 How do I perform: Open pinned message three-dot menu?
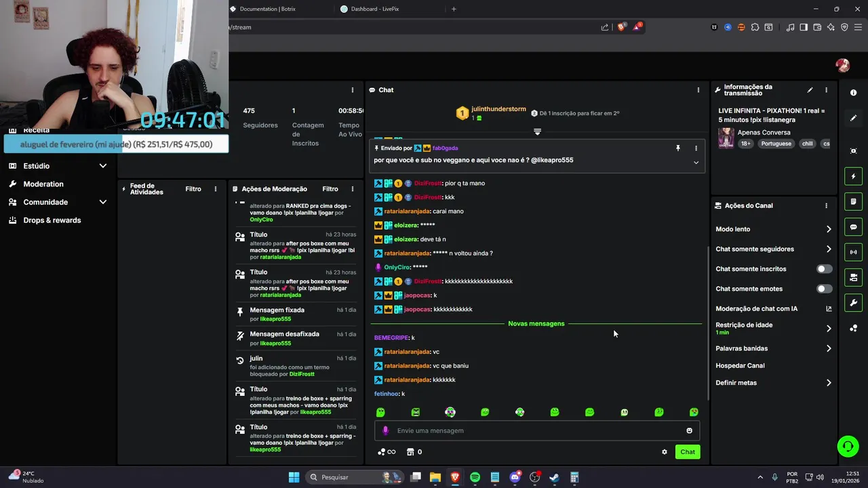click(x=696, y=148)
